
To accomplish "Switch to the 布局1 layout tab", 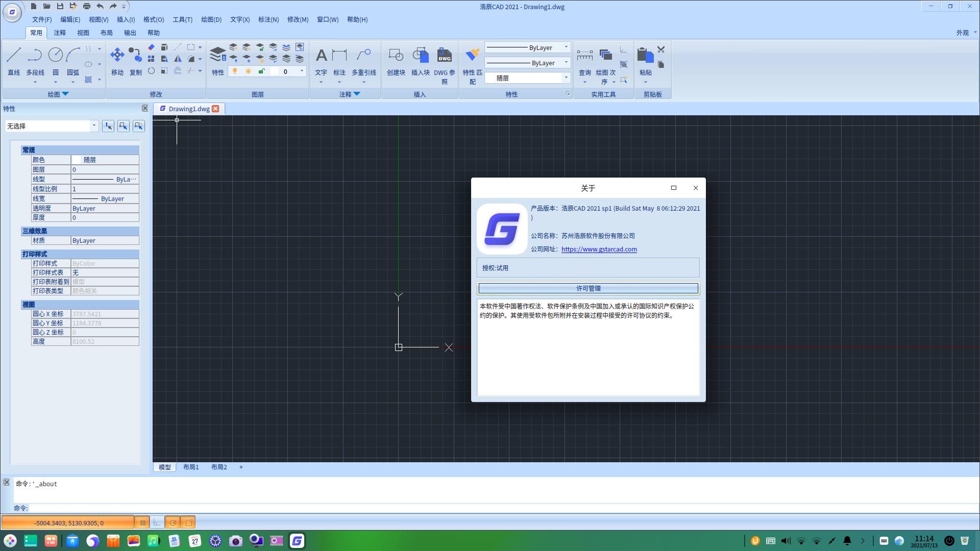I will (191, 467).
